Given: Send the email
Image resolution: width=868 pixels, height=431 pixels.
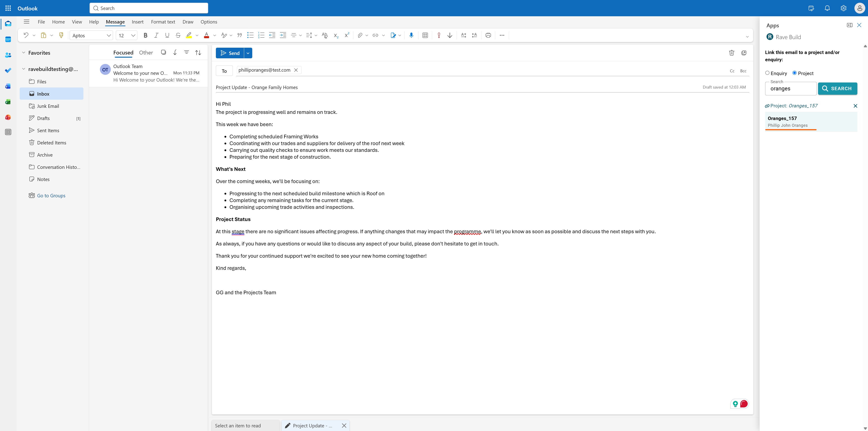Looking at the screenshot, I should pyautogui.click(x=230, y=53).
